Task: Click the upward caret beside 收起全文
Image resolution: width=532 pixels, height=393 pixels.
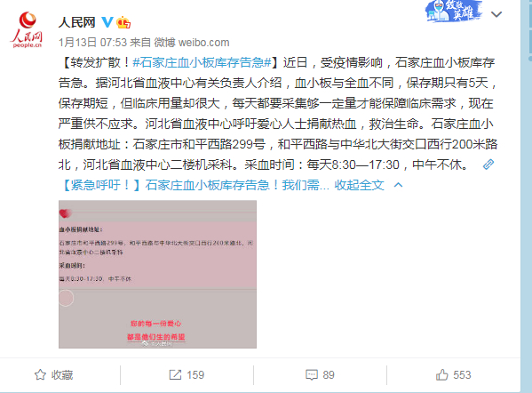Action: click(398, 185)
